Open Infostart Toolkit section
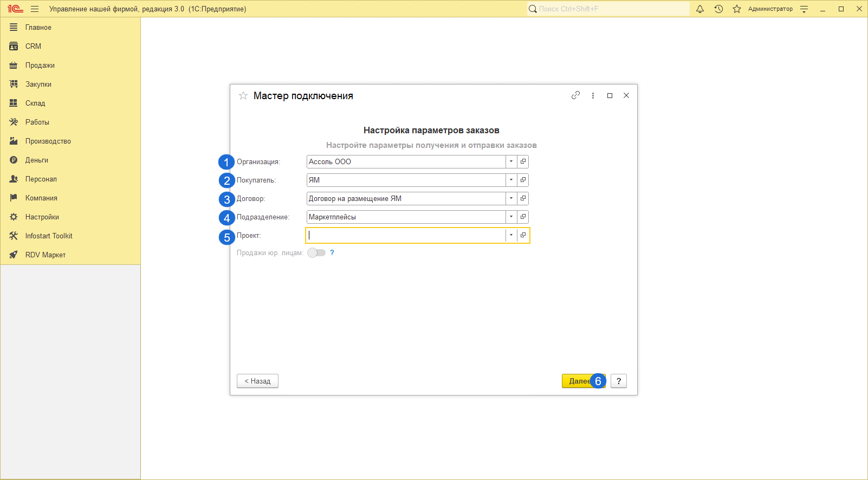The image size is (868, 480). [x=70, y=236]
